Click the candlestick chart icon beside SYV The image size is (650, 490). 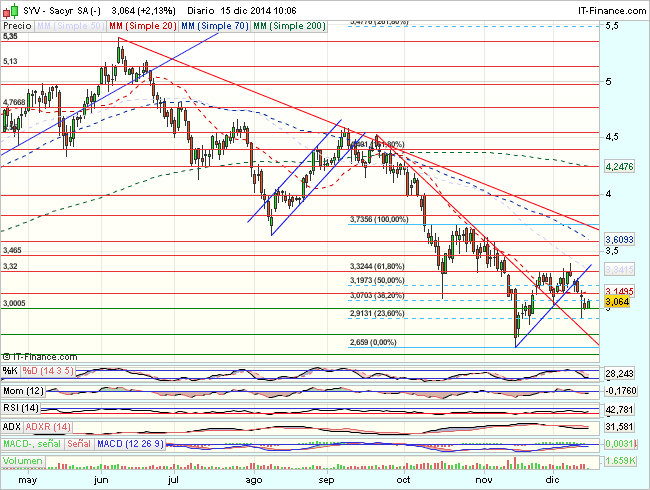pyautogui.click(x=10, y=10)
